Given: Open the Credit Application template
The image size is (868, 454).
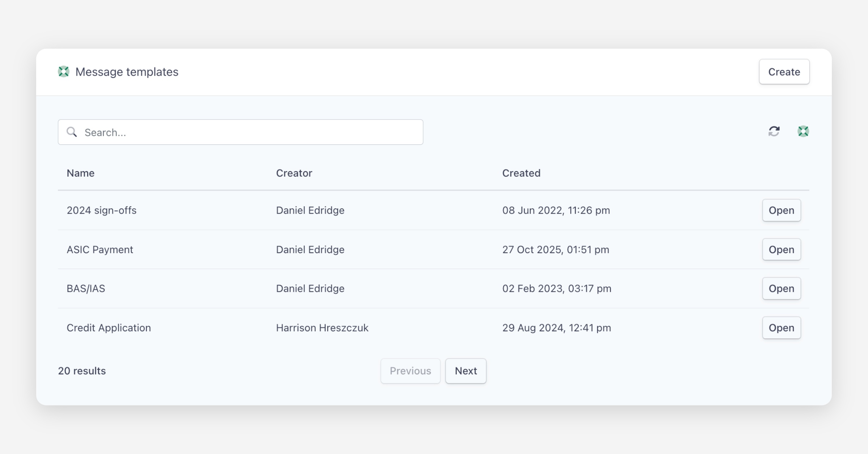Looking at the screenshot, I should click(x=781, y=328).
